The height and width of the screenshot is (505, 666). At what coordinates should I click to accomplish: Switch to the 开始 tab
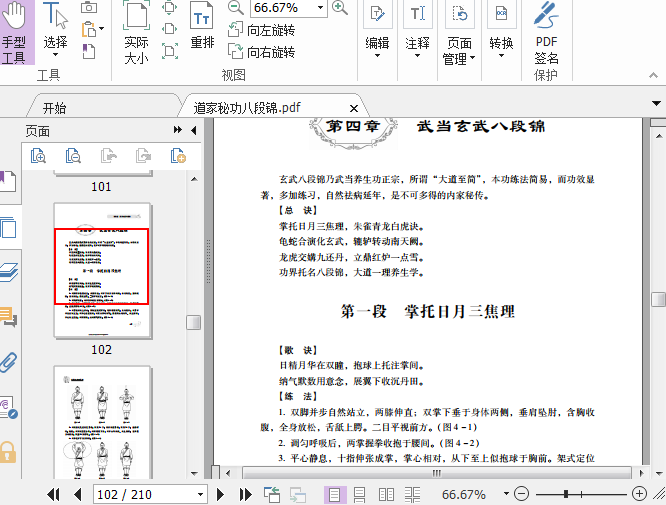[54, 108]
